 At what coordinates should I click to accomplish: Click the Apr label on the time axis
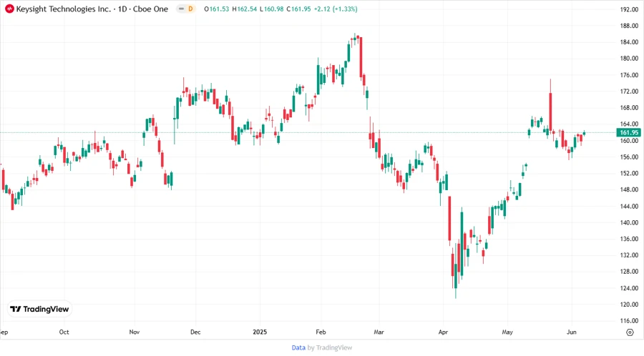click(x=443, y=332)
